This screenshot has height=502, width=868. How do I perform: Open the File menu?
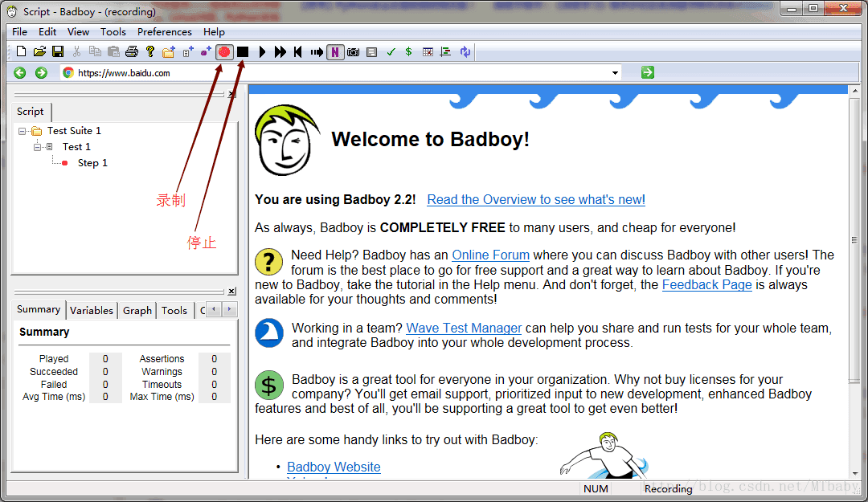point(19,32)
